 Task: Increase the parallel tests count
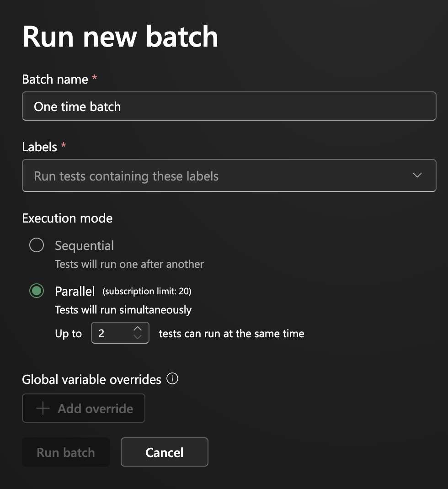[138, 329]
